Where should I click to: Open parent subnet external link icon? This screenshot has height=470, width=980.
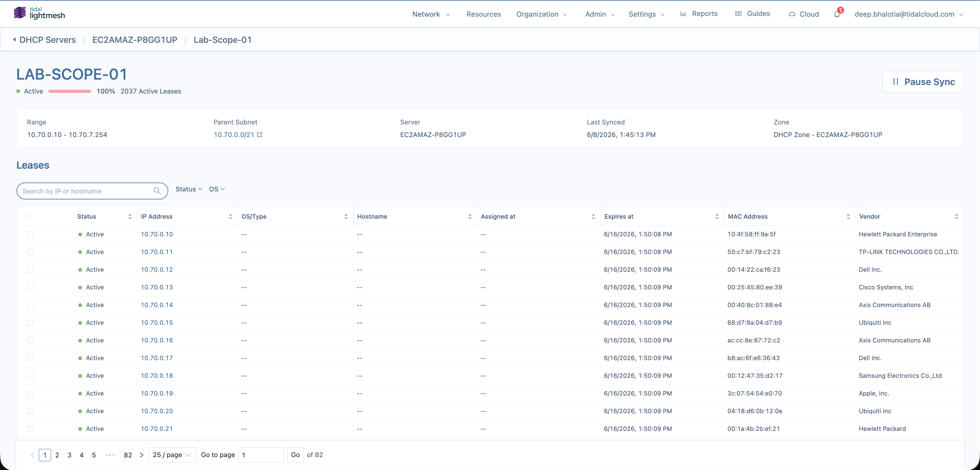pos(260,135)
